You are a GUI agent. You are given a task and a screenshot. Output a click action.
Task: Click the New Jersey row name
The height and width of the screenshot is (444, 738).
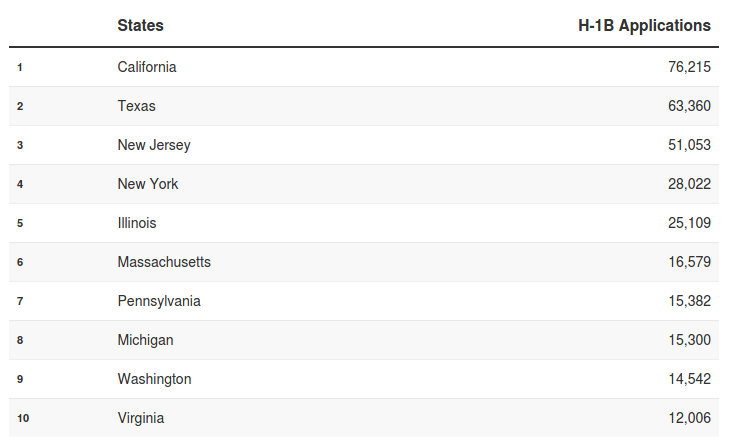[154, 145]
